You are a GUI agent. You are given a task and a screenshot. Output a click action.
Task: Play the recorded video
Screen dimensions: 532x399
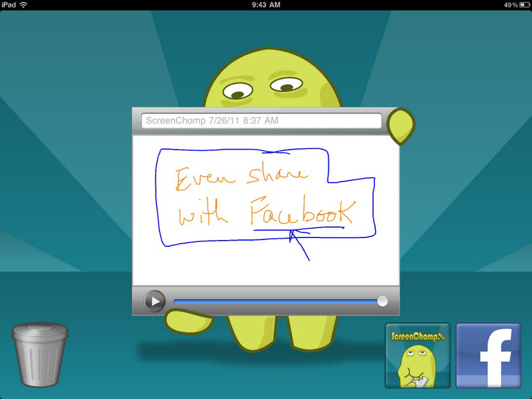[x=154, y=301]
